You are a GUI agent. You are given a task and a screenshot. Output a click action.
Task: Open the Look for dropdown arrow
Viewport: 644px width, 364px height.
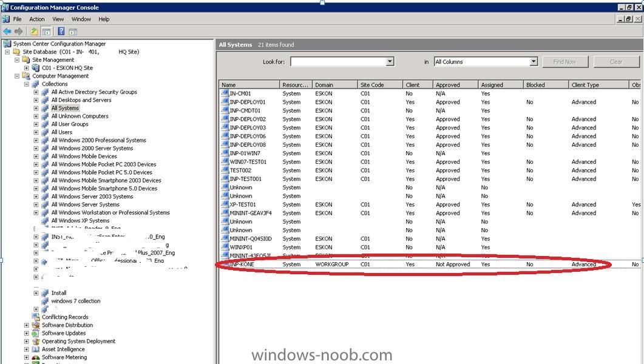[390, 61]
